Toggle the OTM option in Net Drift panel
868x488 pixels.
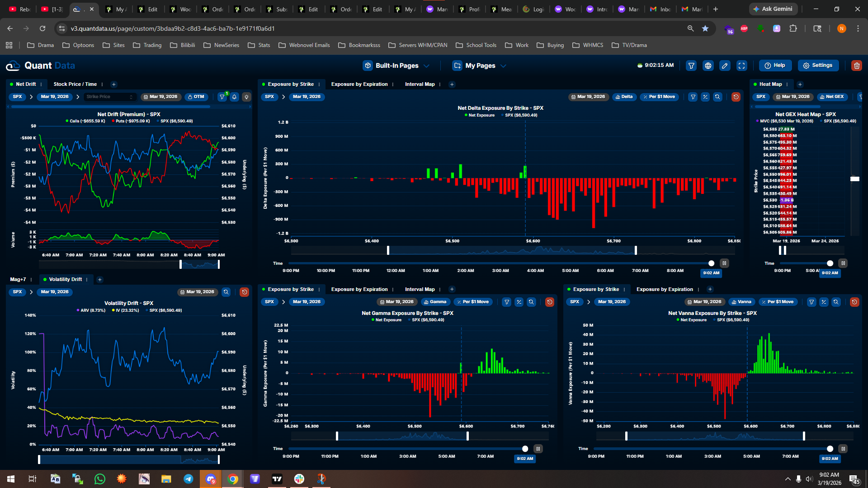(196, 97)
